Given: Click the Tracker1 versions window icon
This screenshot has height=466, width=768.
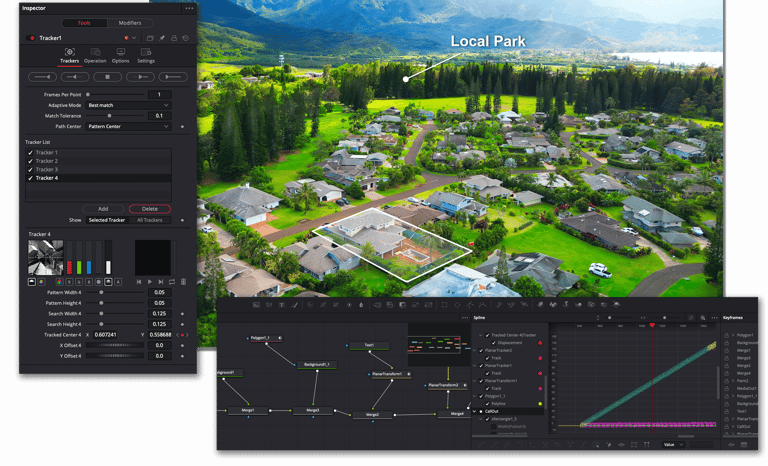Looking at the screenshot, I should (x=150, y=38).
